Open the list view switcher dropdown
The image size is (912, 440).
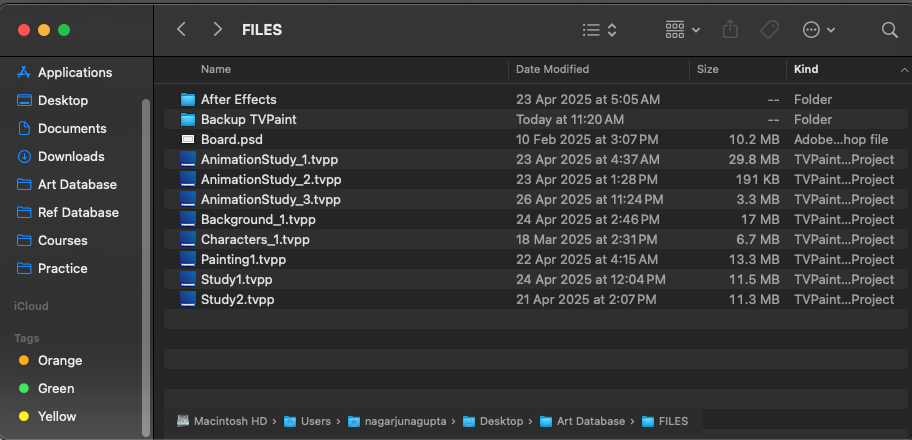[599, 30]
